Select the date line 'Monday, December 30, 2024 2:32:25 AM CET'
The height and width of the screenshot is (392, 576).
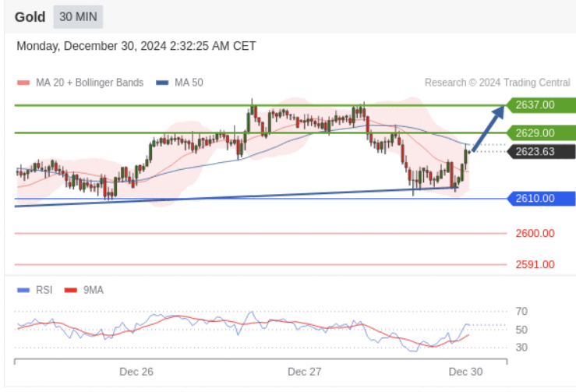click(x=136, y=46)
